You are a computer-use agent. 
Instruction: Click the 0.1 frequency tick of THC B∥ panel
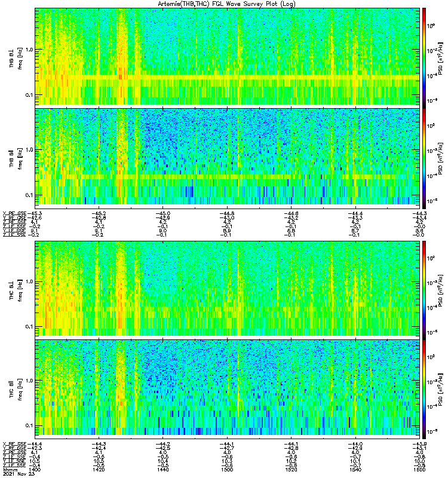[29, 425]
